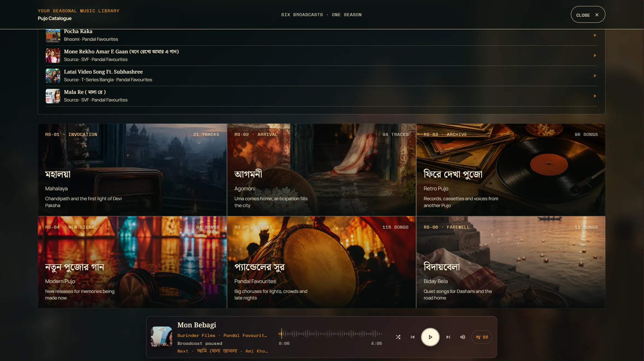Open the queue with 88 tracks

point(482,337)
